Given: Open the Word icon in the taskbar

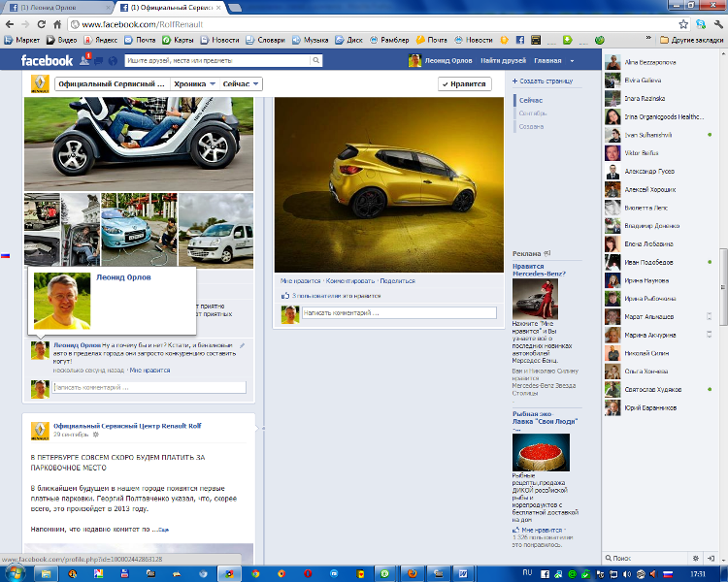Looking at the screenshot, I should pos(462,573).
